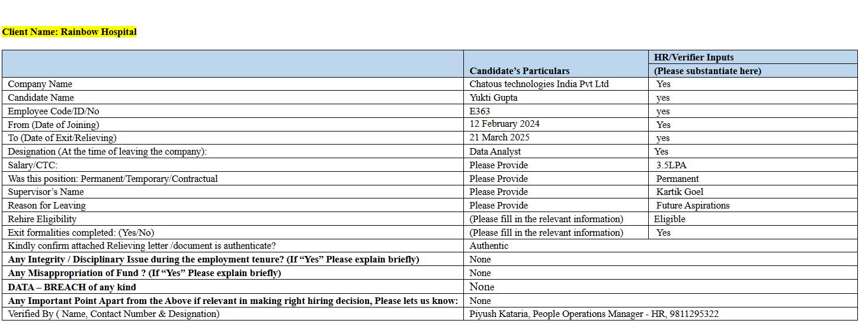Image resolution: width=868 pixels, height=330 pixels.
Task: Click the highlighted 'Client Name: Rainbow Hospital' heading
Action: (x=69, y=32)
